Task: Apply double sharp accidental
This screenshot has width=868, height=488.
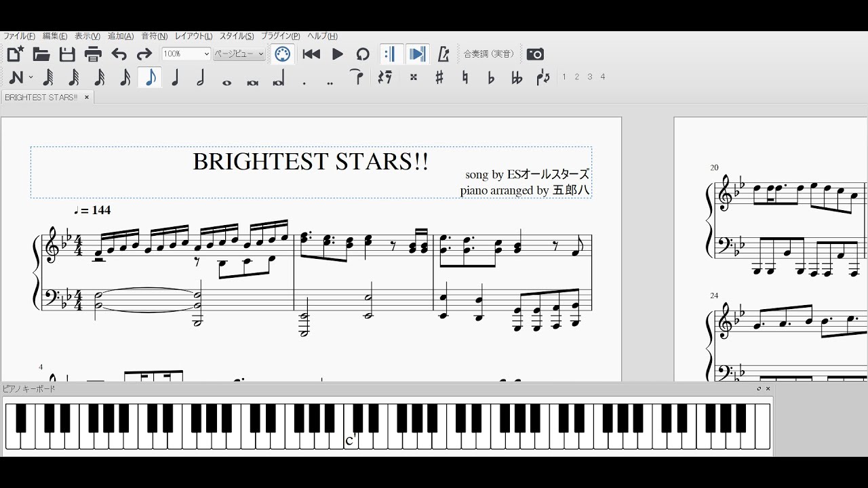Action: tap(413, 77)
